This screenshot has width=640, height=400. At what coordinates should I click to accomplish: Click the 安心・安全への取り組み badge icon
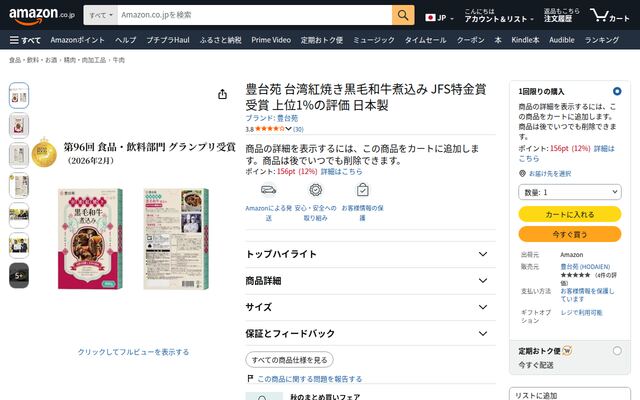[x=316, y=190]
